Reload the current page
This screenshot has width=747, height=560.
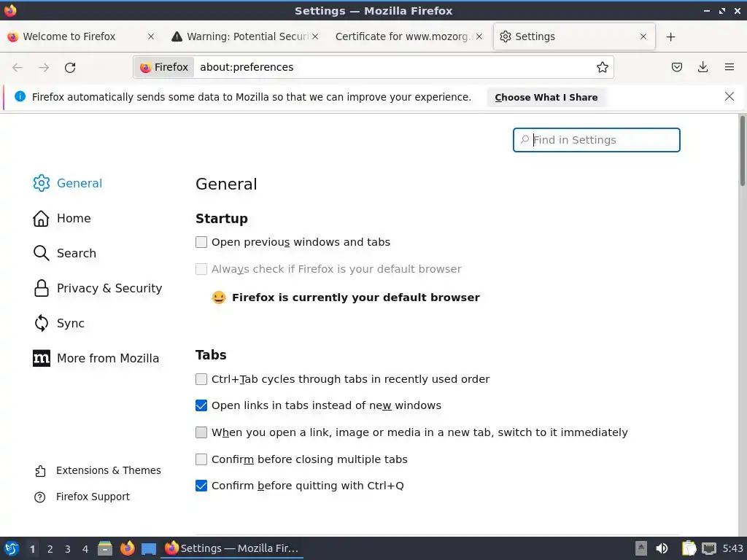coord(70,67)
